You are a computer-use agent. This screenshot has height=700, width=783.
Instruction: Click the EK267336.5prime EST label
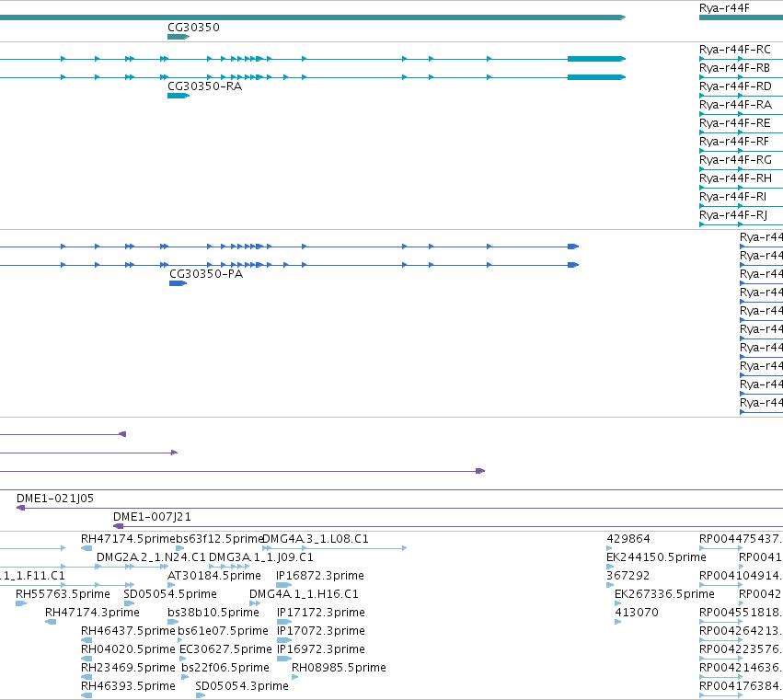(x=664, y=594)
